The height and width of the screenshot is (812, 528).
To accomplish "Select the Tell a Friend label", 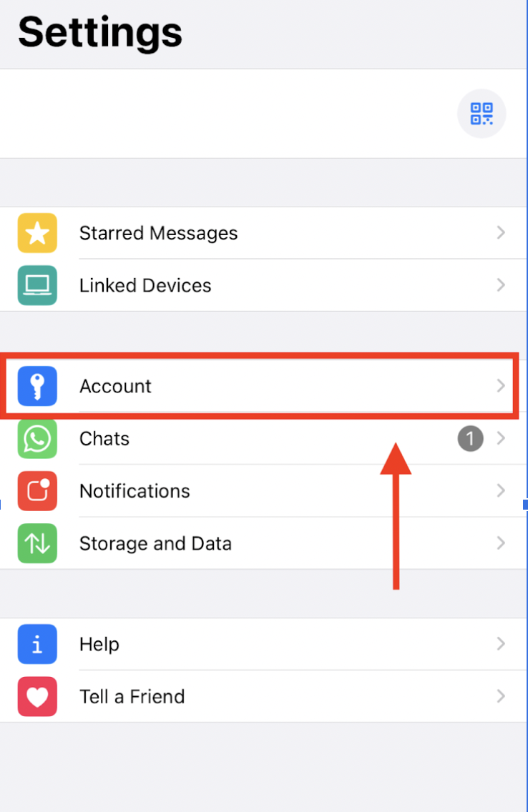I will coord(132,696).
